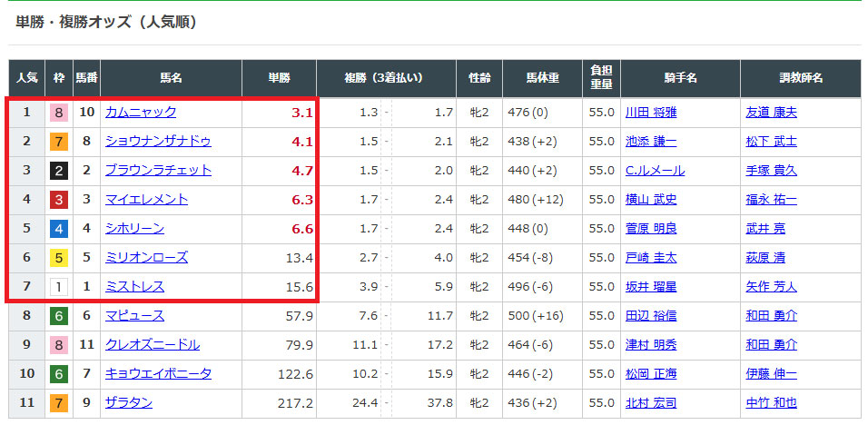Open trainer 友道 康夫 profile

(771, 113)
